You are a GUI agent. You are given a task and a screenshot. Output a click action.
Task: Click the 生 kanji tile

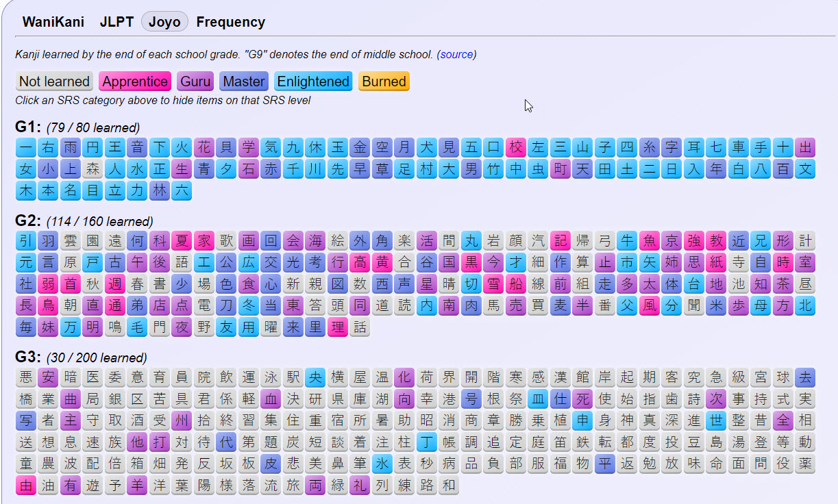click(182, 169)
